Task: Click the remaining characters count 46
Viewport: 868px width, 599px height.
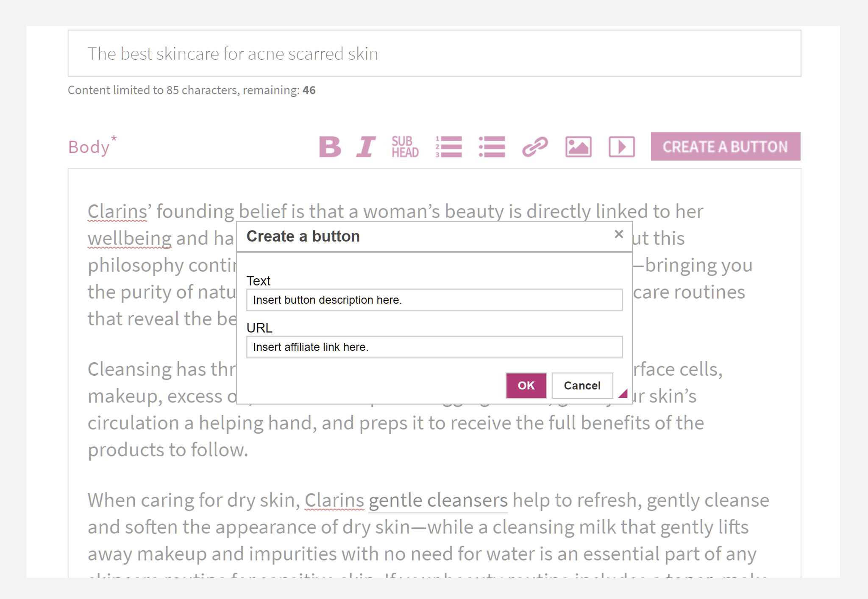Action: click(x=309, y=90)
